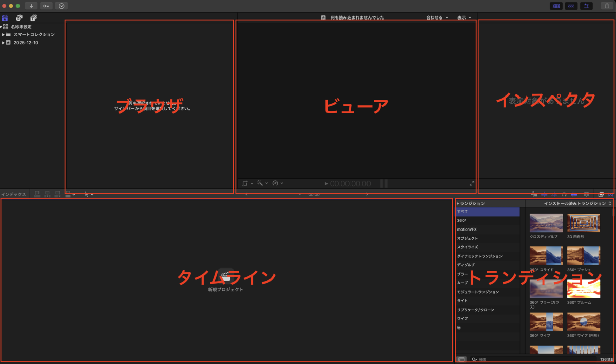Open the Titles and Generators sidebar
The height and width of the screenshot is (364, 616).
[33, 18]
